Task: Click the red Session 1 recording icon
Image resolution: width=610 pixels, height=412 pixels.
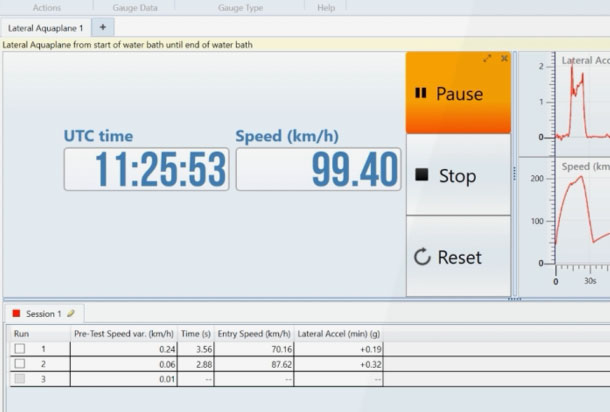Action: coord(16,314)
